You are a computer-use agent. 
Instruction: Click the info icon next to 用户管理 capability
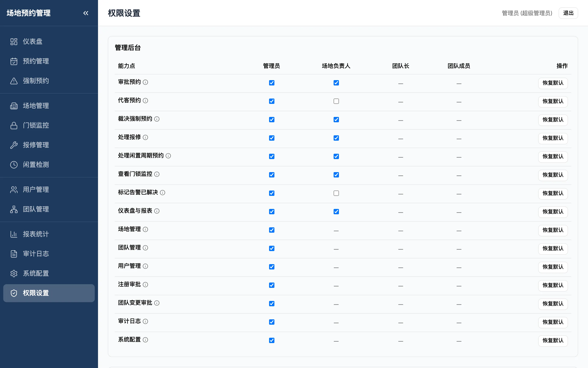coord(145,266)
